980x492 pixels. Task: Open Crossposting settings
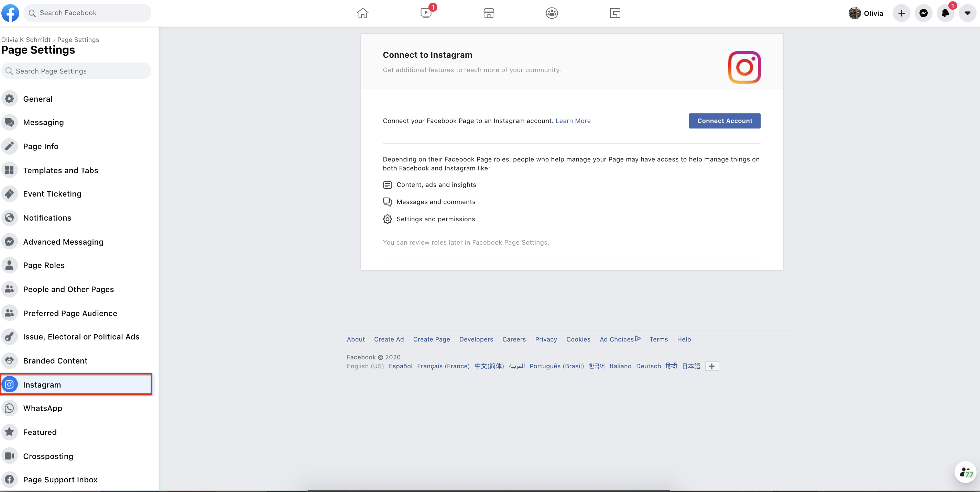tap(76, 456)
